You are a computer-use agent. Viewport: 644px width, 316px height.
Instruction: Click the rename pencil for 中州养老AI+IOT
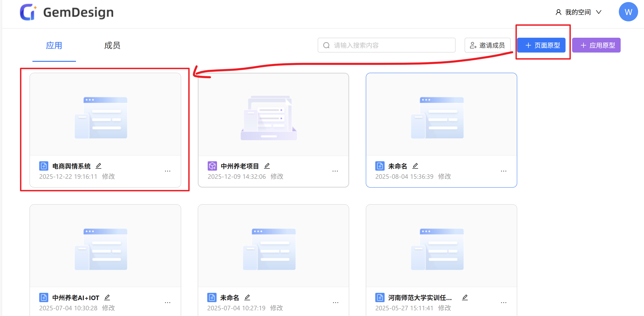tap(107, 297)
